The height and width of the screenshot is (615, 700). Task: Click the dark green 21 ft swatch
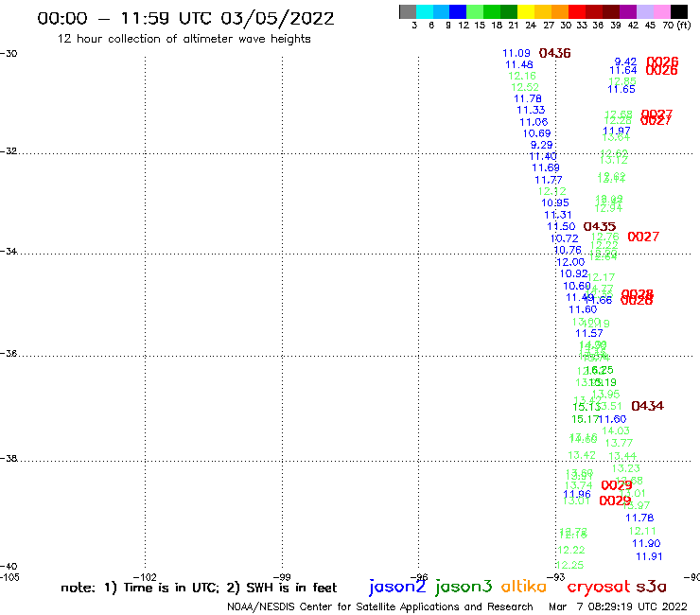[x=509, y=11]
